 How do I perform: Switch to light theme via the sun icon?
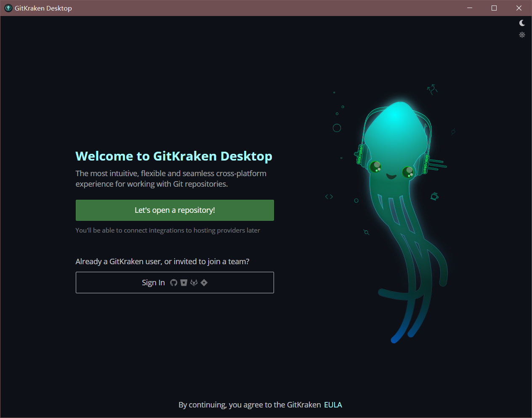[x=522, y=35]
